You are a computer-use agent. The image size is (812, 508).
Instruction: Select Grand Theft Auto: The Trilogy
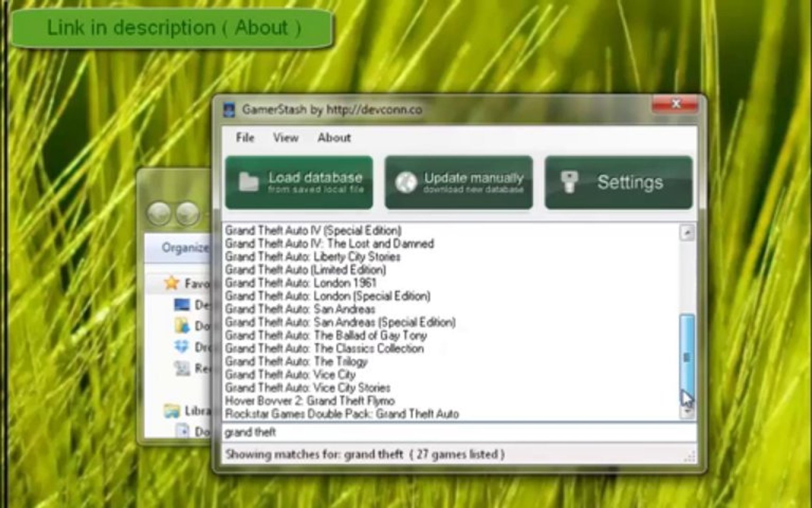click(296, 362)
